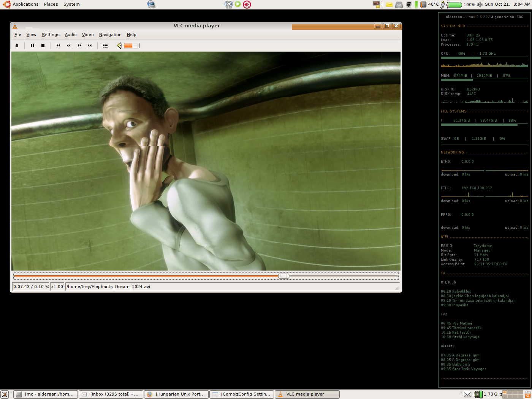This screenshot has height=399, width=532.
Task: Open the System menu
Action: tap(71, 4)
